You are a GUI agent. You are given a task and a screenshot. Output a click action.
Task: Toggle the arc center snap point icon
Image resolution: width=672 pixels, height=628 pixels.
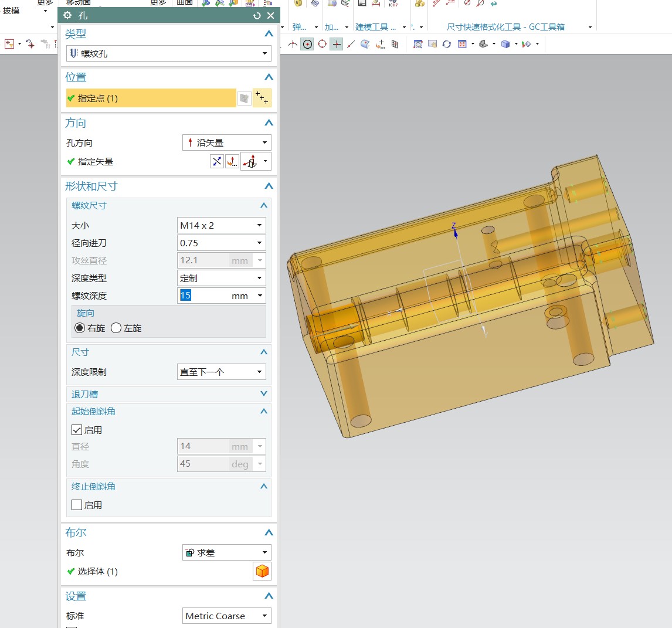[x=307, y=44]
